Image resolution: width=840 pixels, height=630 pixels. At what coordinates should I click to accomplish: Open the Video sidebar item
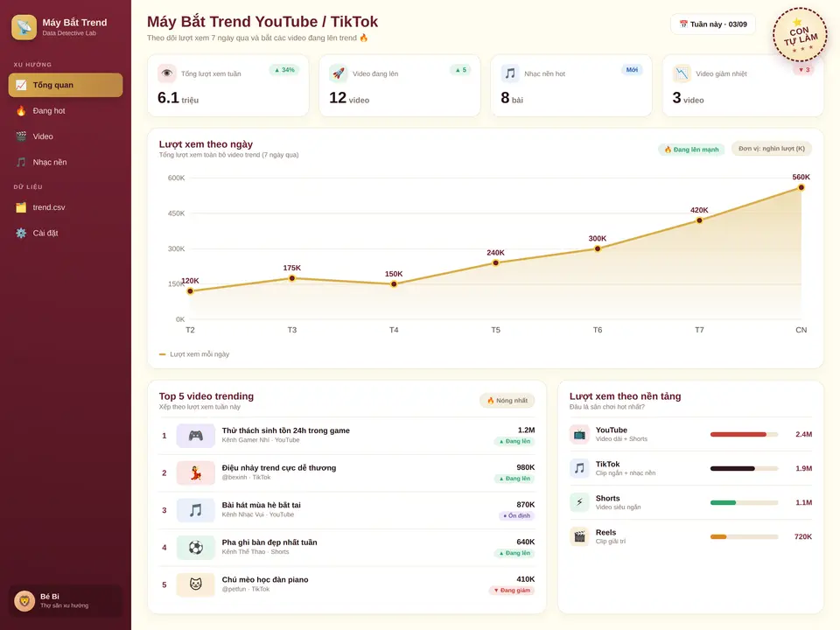(66, 136)
